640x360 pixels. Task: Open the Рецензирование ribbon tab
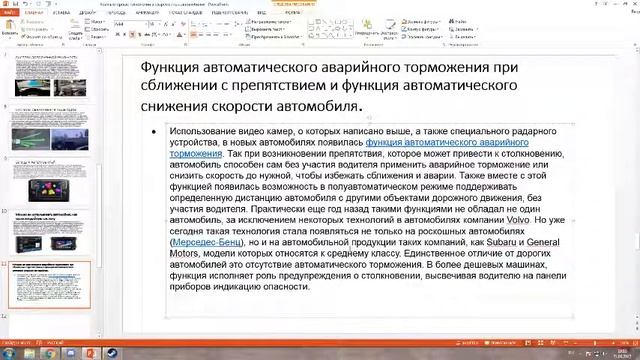pos(229,13)
